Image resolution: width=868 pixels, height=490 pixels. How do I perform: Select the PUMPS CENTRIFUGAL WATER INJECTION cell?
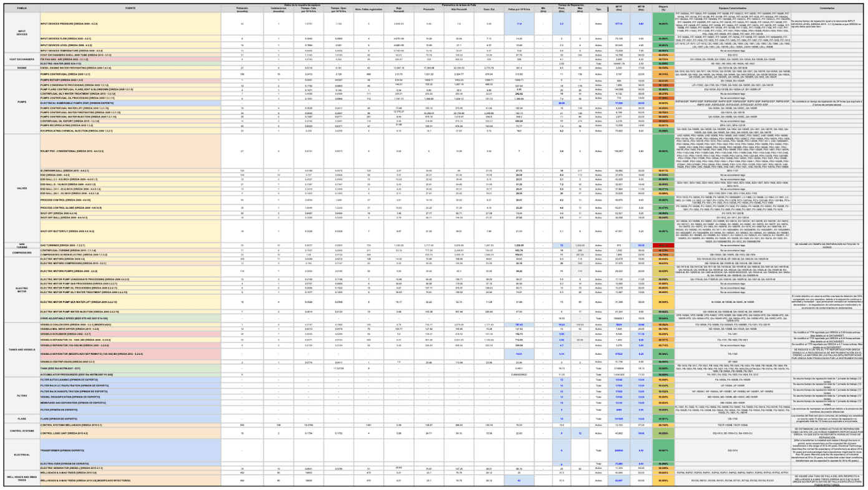130,117
